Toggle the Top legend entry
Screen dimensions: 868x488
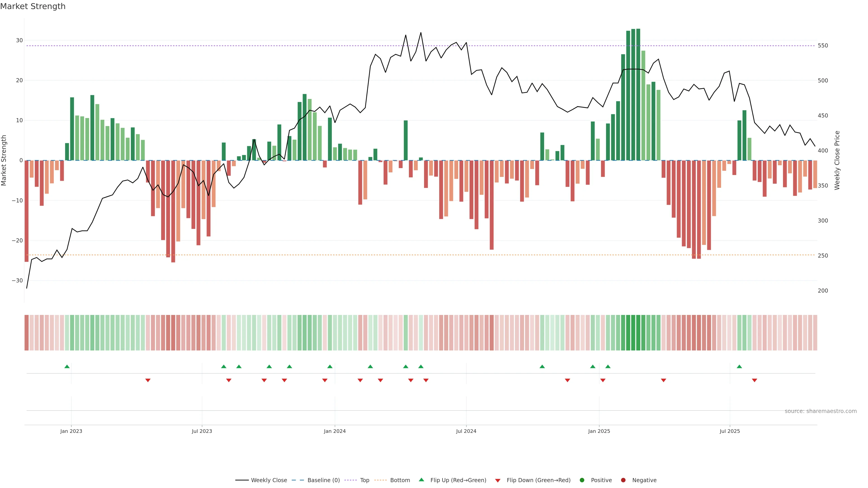(365, 480)
